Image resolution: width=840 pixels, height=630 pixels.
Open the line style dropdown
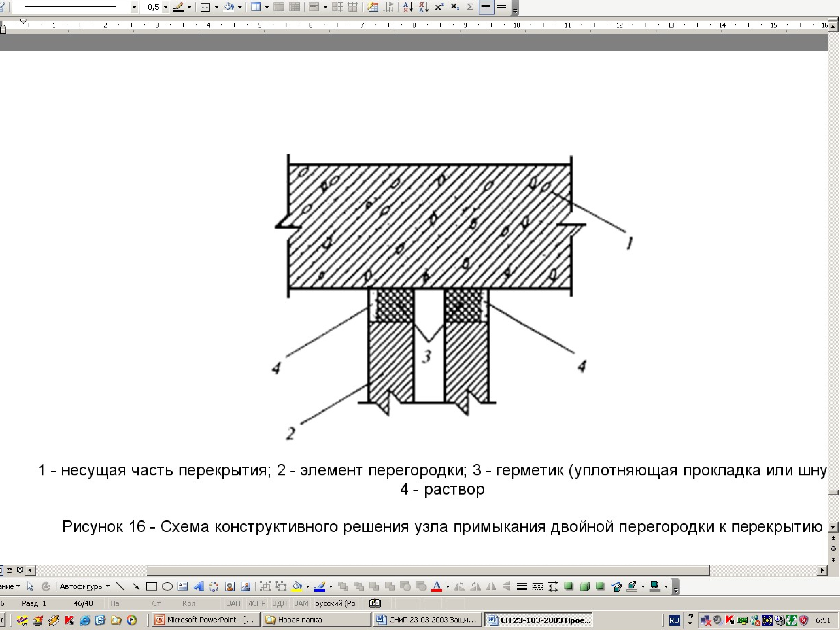[x=134, y=7]
